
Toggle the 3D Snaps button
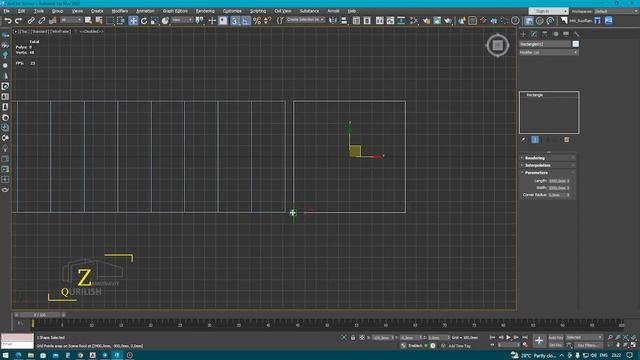coord(234,20)
